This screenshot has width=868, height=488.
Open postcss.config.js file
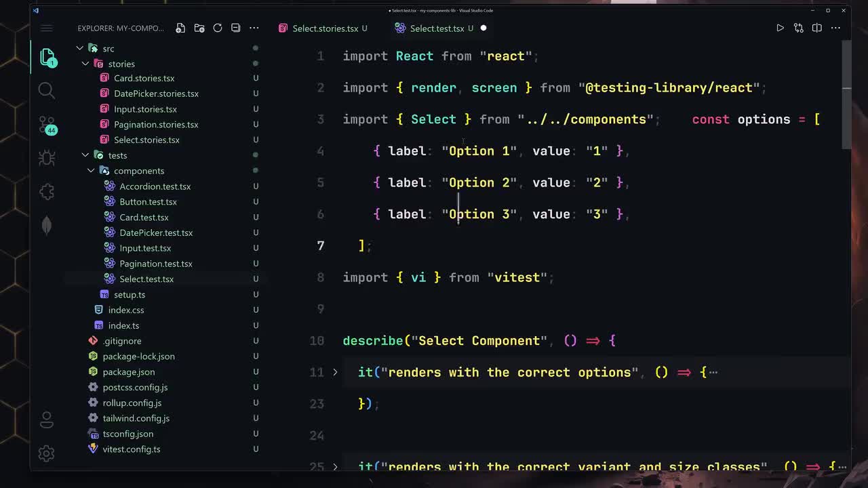[135, 388]
